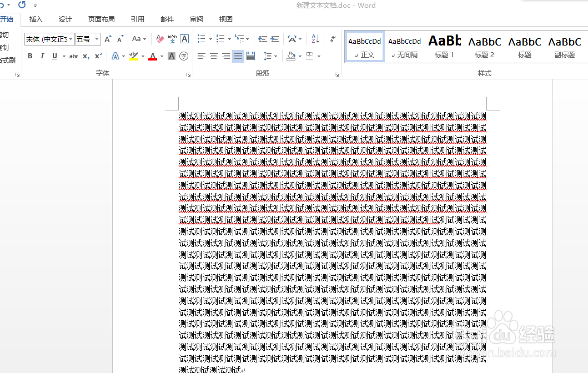Click the Grow Font icon

(108, 39)
